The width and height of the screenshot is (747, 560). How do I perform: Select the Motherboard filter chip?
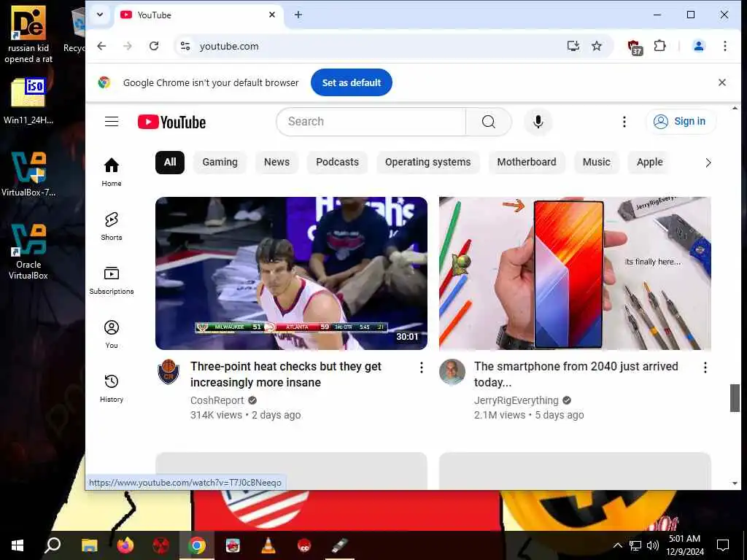(527, 162)
